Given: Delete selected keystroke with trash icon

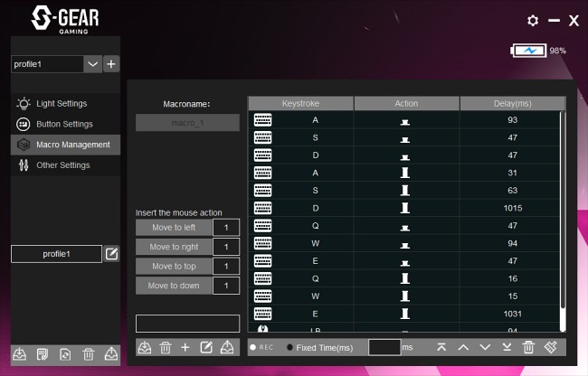Looking at the screenshot, I should tap(528, 348).
